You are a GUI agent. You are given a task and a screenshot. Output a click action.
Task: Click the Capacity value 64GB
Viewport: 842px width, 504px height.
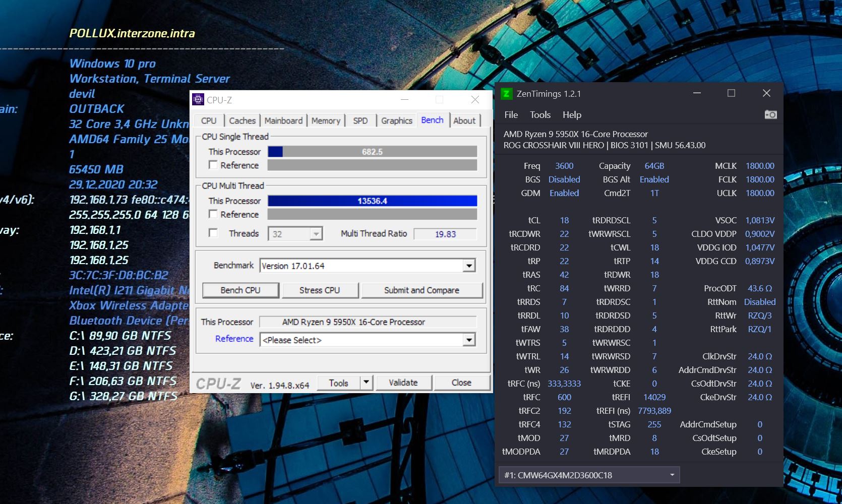(x=654, y=166)
